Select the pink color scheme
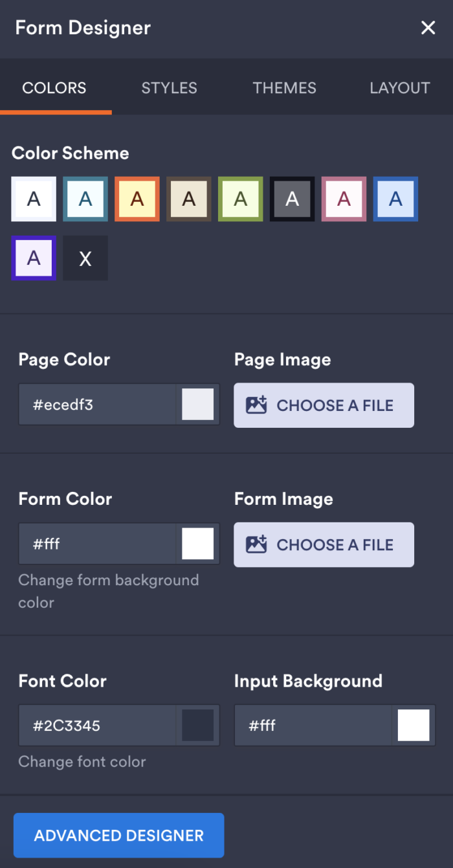This screenshot has width=453, height=868. pyautogui.click(x=344, y=199)
